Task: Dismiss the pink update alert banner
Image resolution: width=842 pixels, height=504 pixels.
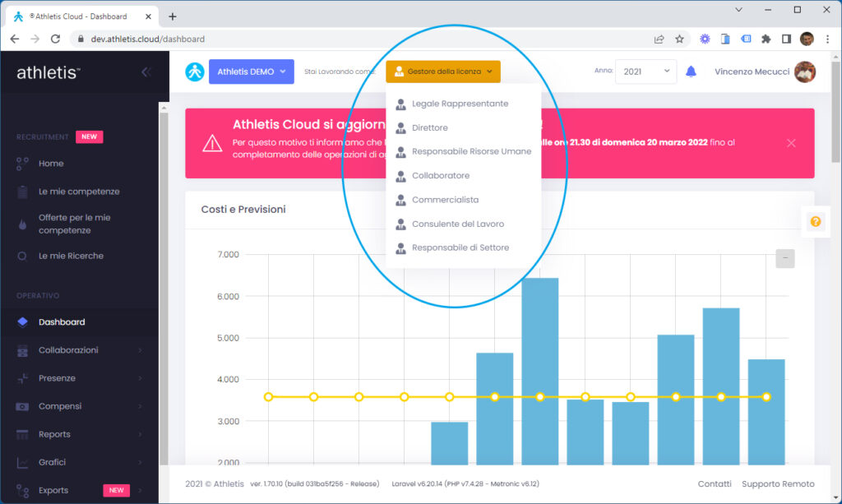Action: [x=791, y=143]
